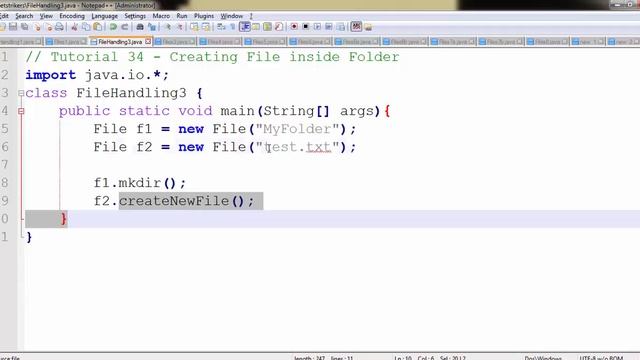Open the View menu

coord(46,16)
